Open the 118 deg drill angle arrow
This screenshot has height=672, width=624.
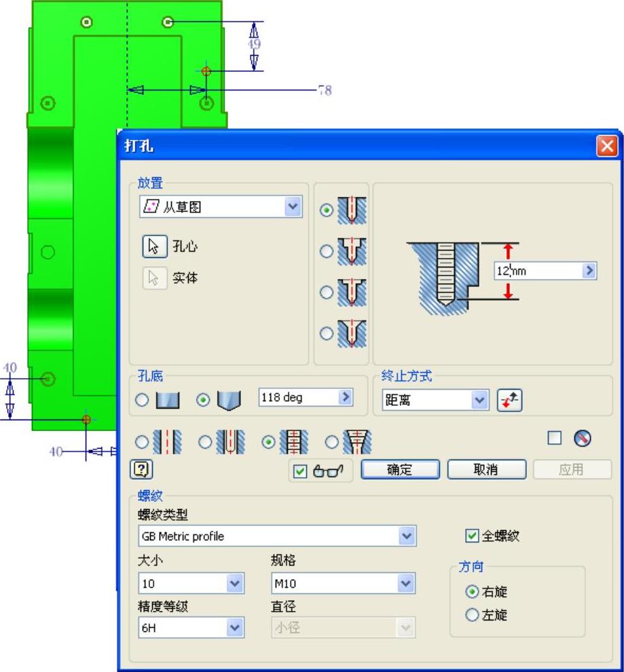pyautogui.click(x=346, y=397)
